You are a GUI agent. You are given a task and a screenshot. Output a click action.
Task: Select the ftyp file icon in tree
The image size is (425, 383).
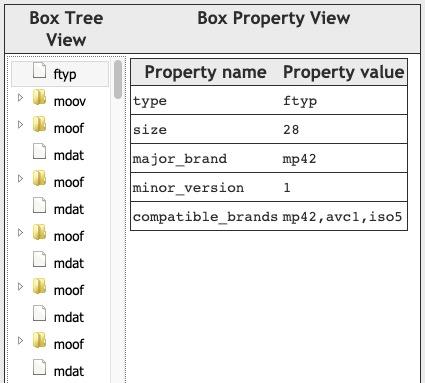39,71
